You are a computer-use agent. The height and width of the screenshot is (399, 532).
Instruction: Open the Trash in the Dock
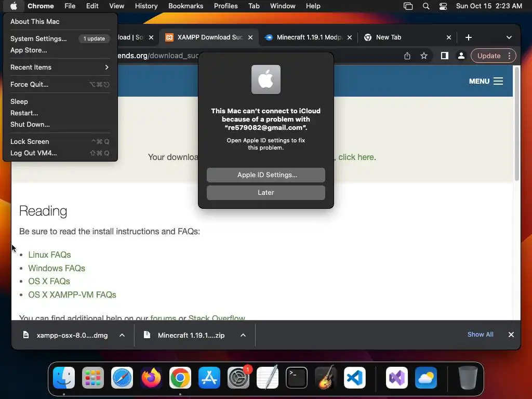(x=468, y=378)
